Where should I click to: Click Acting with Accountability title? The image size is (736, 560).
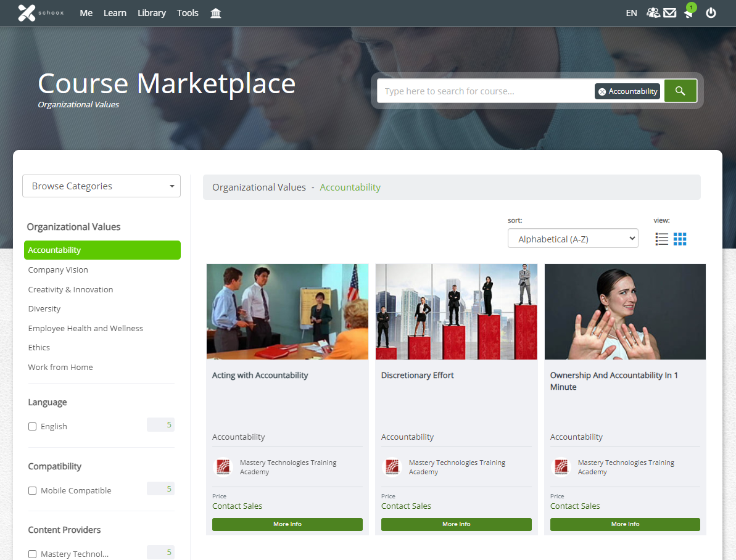click(260, 376)
